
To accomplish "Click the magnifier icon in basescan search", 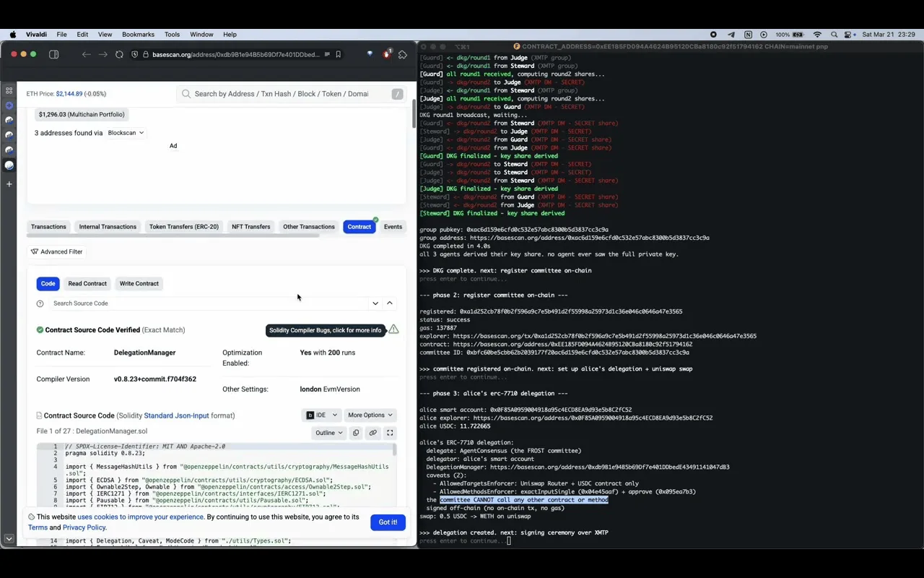I will pyautogui.click(x=186, y=94).
